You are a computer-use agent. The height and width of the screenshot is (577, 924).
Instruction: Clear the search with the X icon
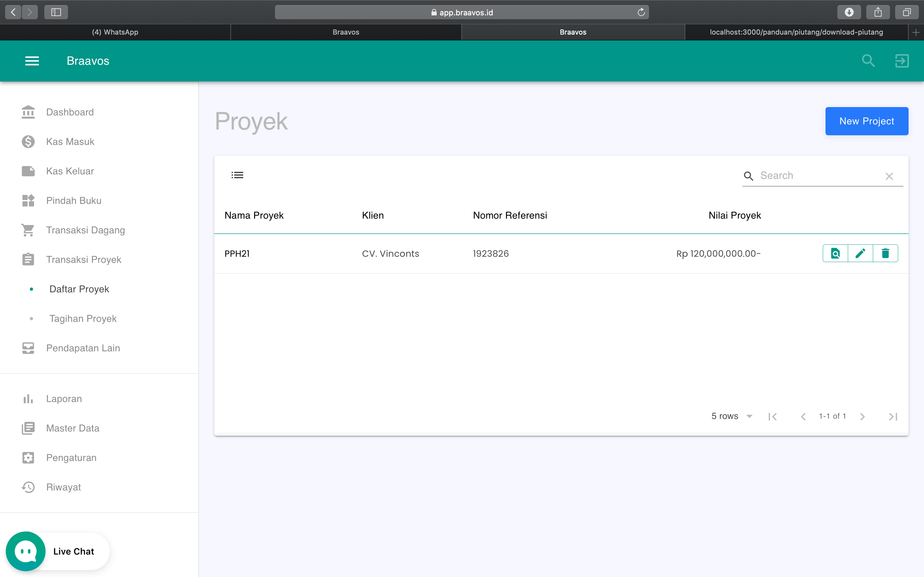pyautogui.click(x=889, y=176)
